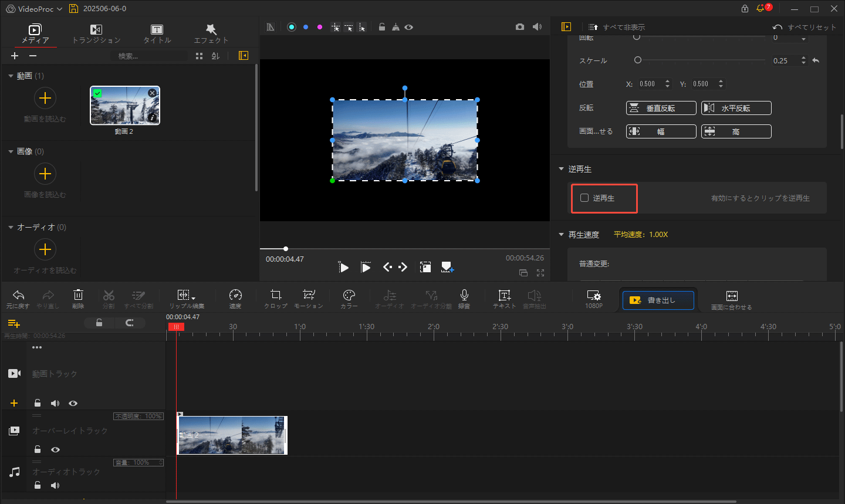The image size is (845, 504).
Task: Switch to the エフェクト tab
Action: [x=211, y=34]
